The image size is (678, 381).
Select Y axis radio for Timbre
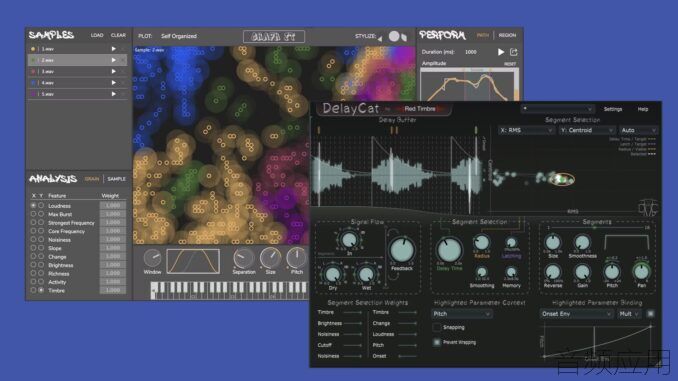point(41,291)
